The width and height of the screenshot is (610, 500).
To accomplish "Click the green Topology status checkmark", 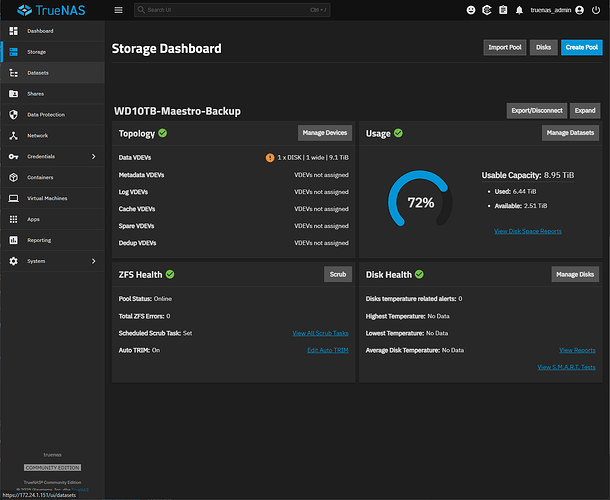I will tap(163, 133).
